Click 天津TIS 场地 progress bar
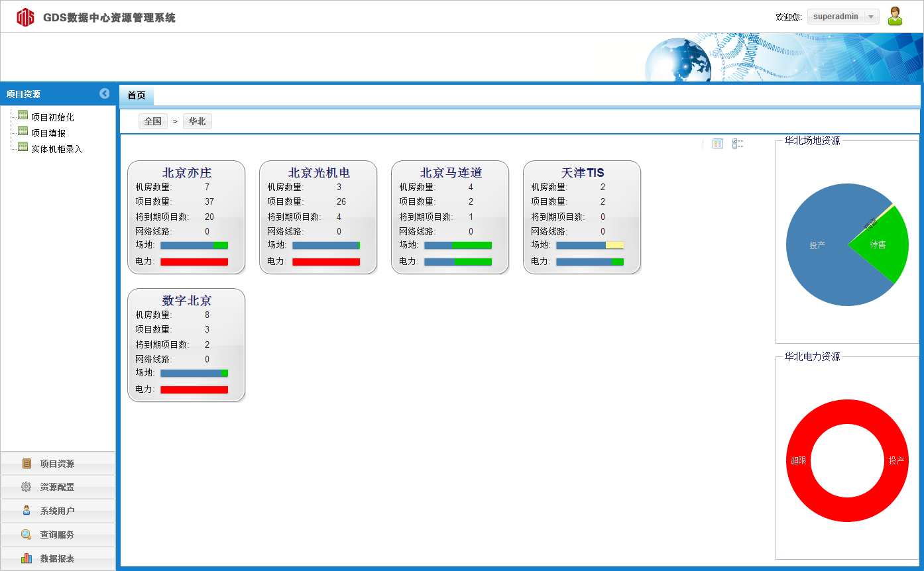Screen dimensions: 924x571 pos(589,245)
